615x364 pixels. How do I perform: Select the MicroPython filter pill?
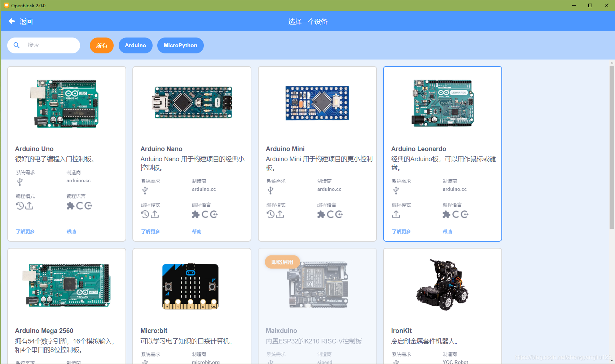(180, 45)
